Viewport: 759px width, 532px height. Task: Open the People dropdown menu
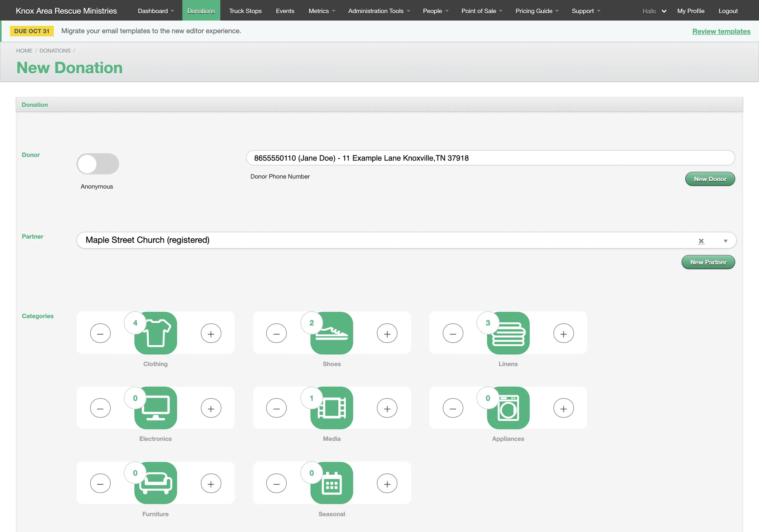click(436, 11)
